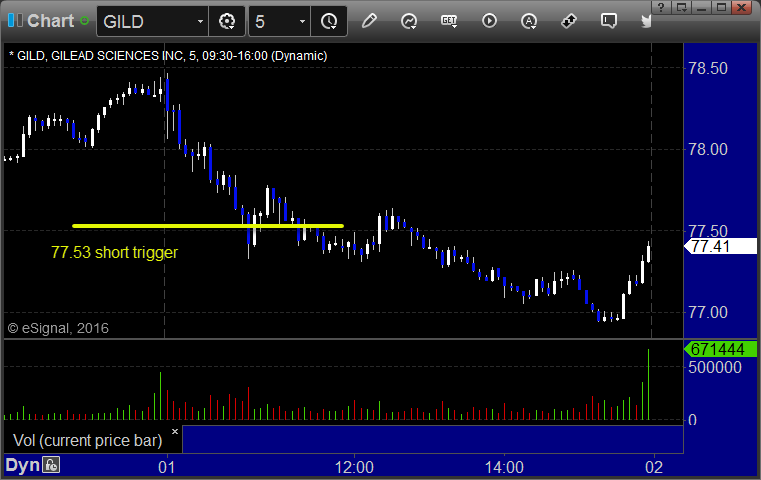The width and height of the screenshot is (761, 480).
Task: Click the 12:00 time axis label
Action: click(x=354, y=467)
